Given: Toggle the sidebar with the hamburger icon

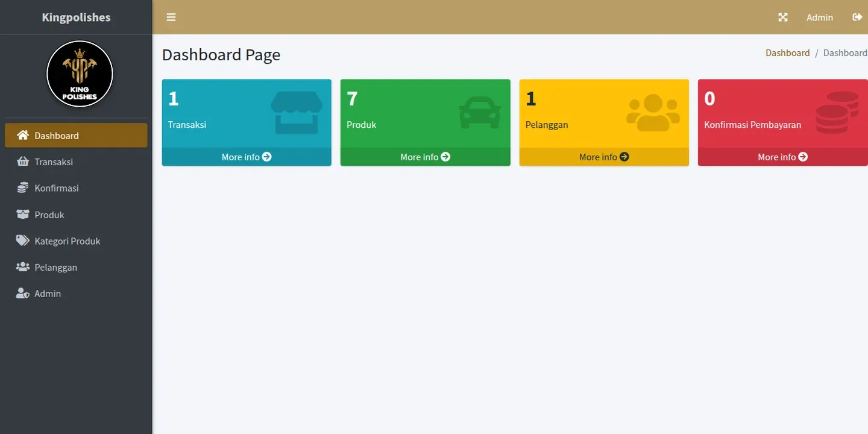Looking at the screenshot, I should (171, 17).
